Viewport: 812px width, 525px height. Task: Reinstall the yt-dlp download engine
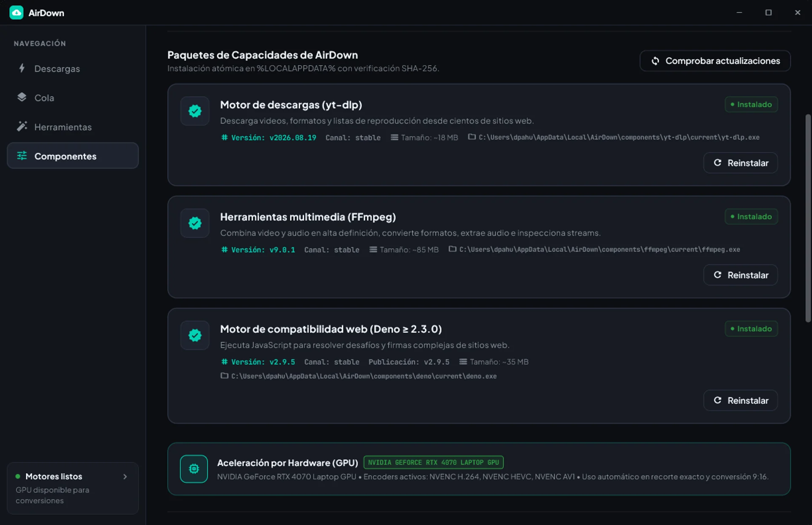pos(741,163)
